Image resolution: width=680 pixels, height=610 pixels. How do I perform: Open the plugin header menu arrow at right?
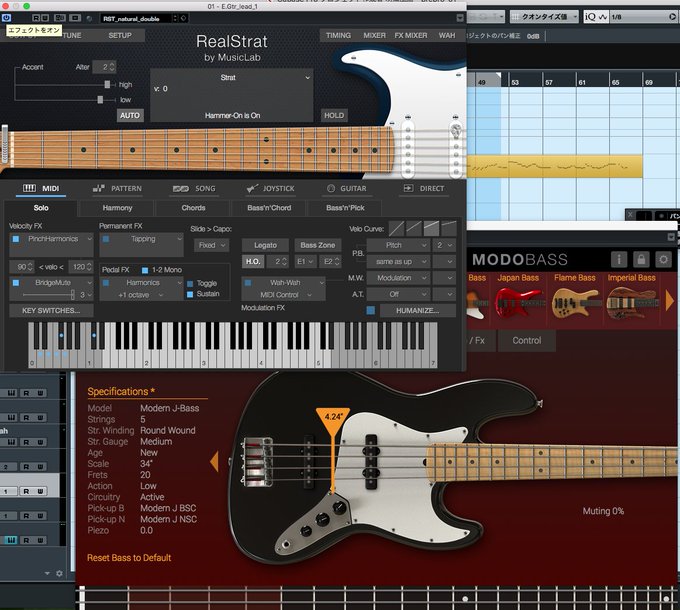[x=460, y=18]
